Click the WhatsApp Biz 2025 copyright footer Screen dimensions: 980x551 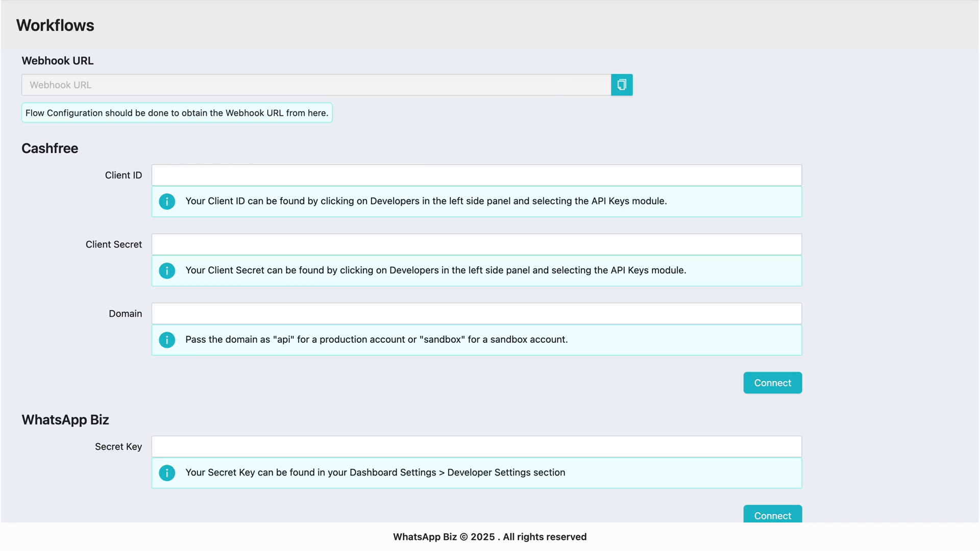tap(490, 537)
